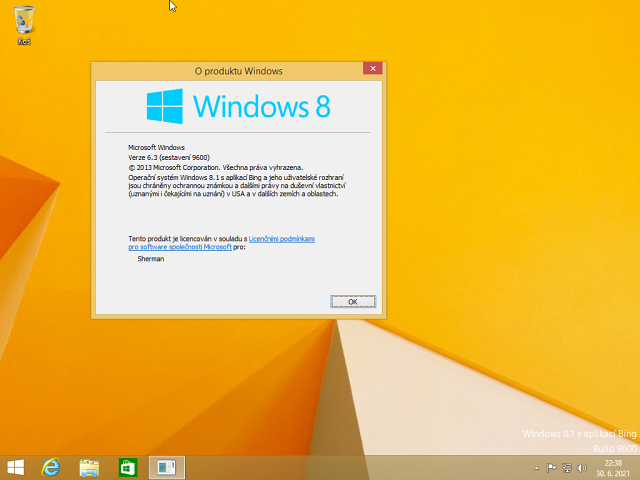Viewport: 640px width, 480px height.
Task: Click the Action Center flag icon
Action: pos(551,468)
